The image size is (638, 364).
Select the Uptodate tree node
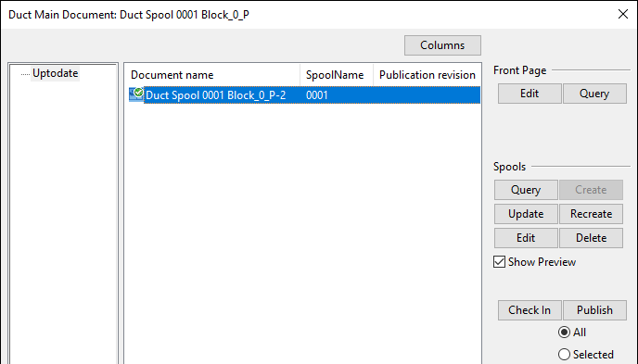point(55,73)
